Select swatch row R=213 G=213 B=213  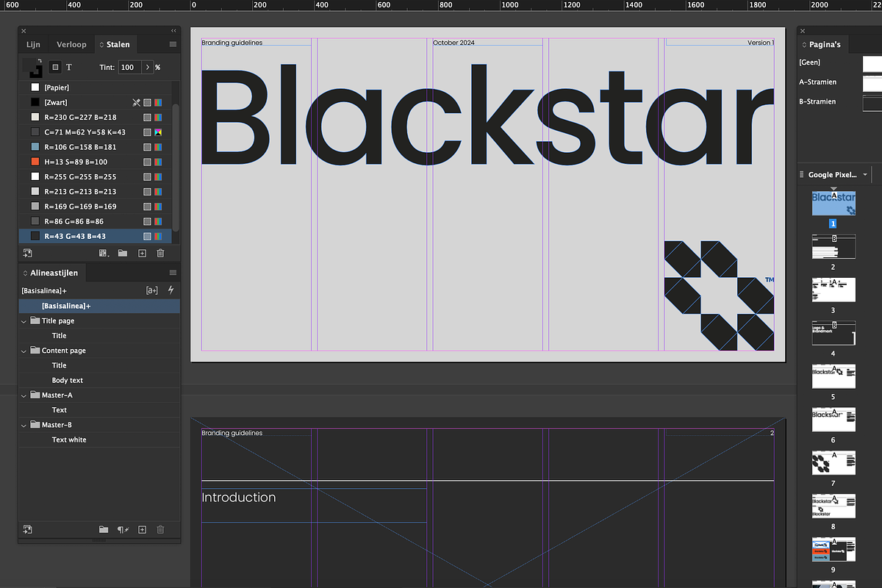click(x=96, y=192)
